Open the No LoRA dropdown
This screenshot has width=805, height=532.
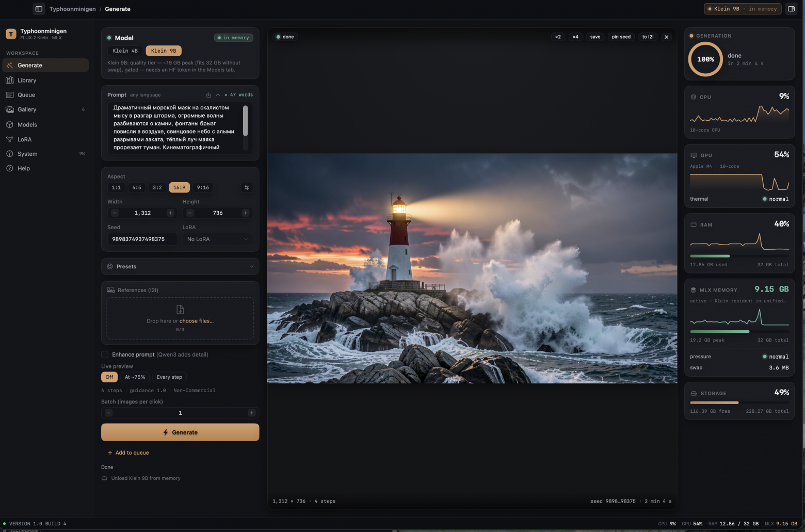click(x=217, y=239)
